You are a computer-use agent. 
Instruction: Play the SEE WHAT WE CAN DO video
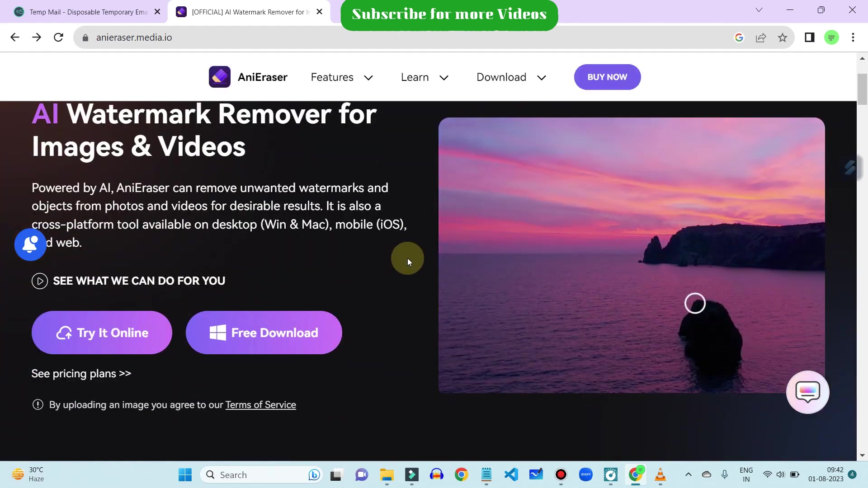40,281
